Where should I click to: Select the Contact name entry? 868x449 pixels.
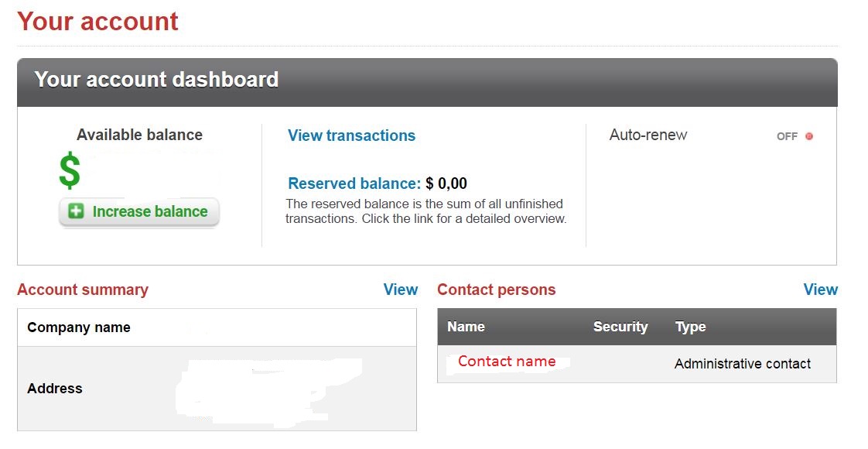pos(507,362)
